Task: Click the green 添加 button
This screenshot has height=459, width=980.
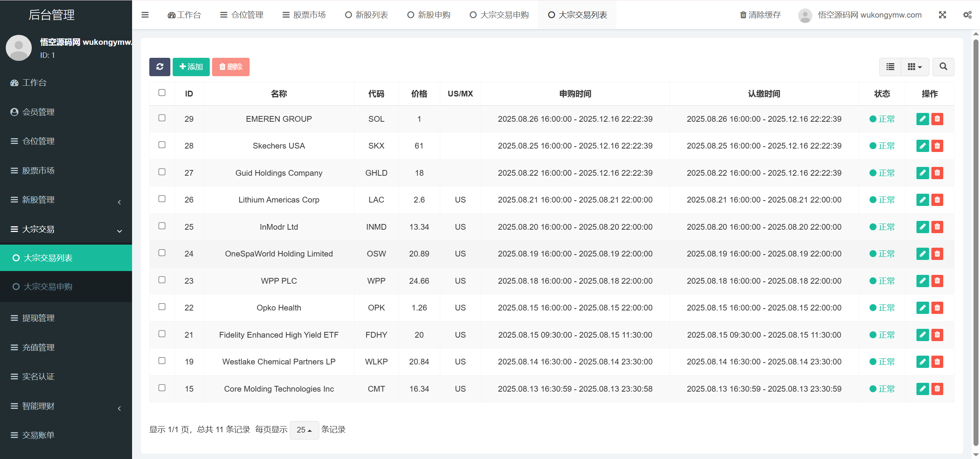Action: tap(191, 67)
